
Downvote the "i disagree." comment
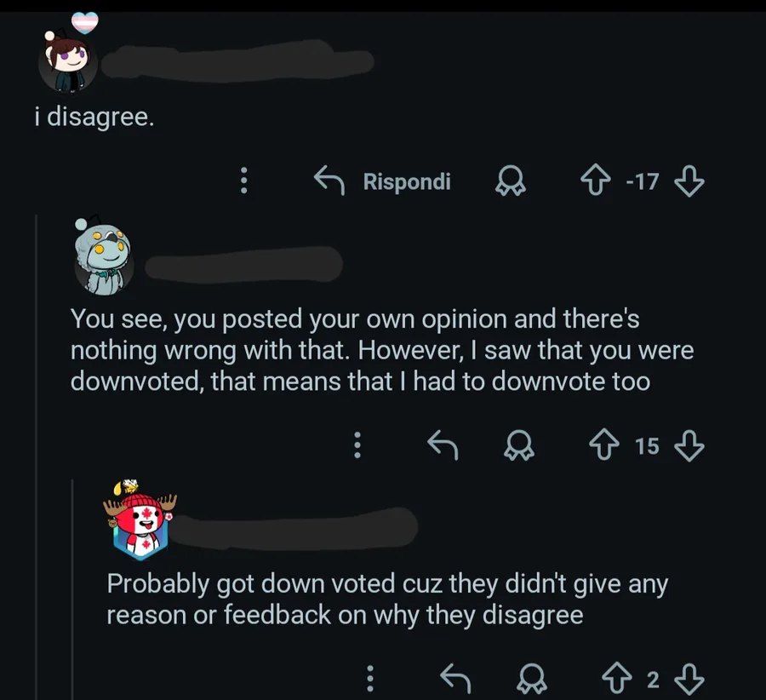[x=689, y=181]
